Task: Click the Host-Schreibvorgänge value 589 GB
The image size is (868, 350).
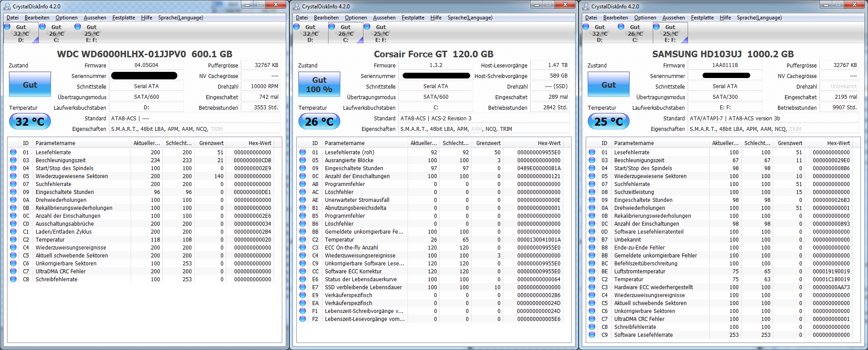Action: pyautogui.click(x=550, y=76)
